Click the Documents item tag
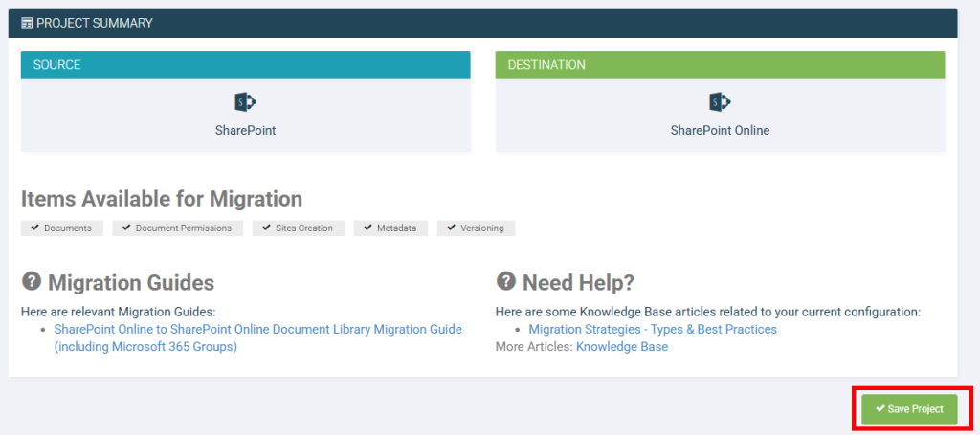Image resolution: width=980 pixels, height=435 pixels. tap(62, 228)
